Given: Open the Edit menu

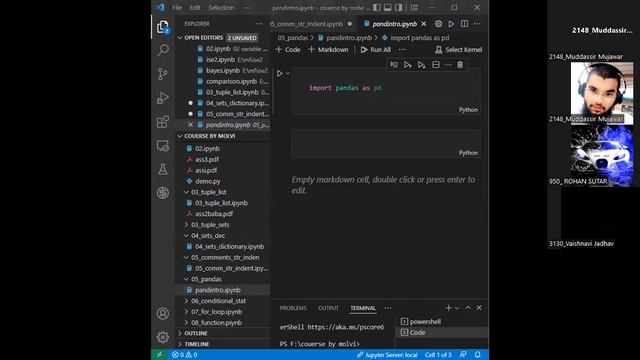Looking at the screenshot, I should [195, 8].
